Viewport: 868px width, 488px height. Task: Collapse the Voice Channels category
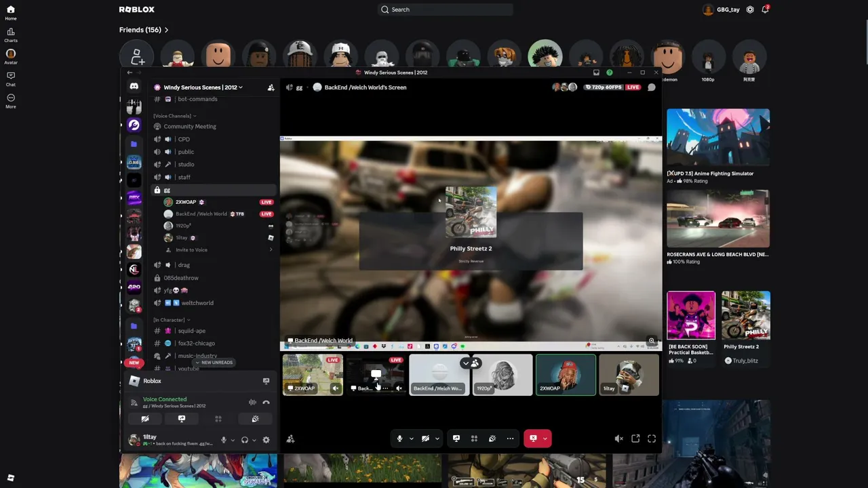174,116
